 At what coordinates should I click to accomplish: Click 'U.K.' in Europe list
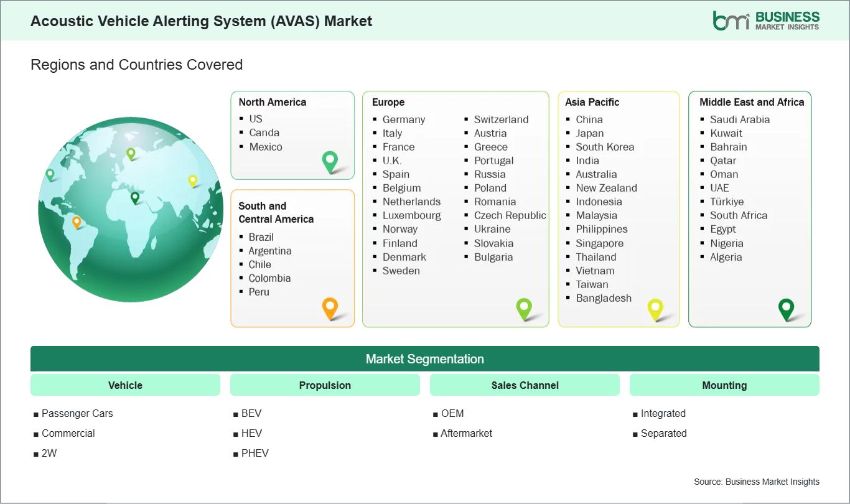(392, 161)
